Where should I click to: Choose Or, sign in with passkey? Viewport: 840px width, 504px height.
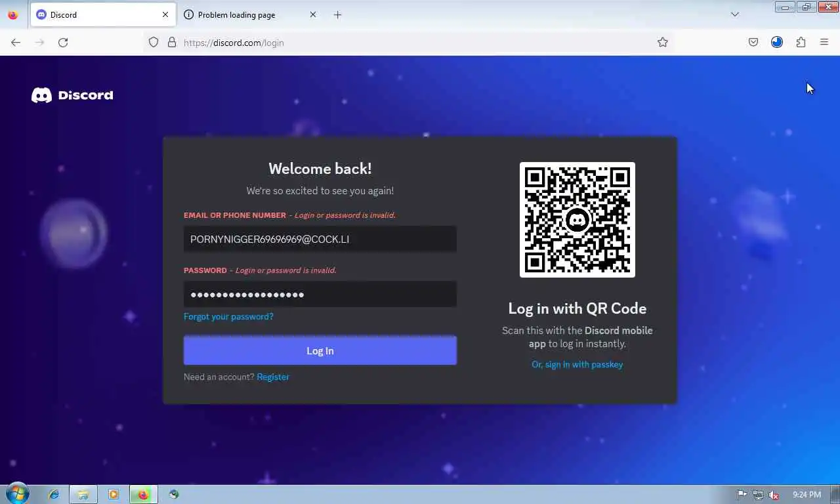[577, 364]
